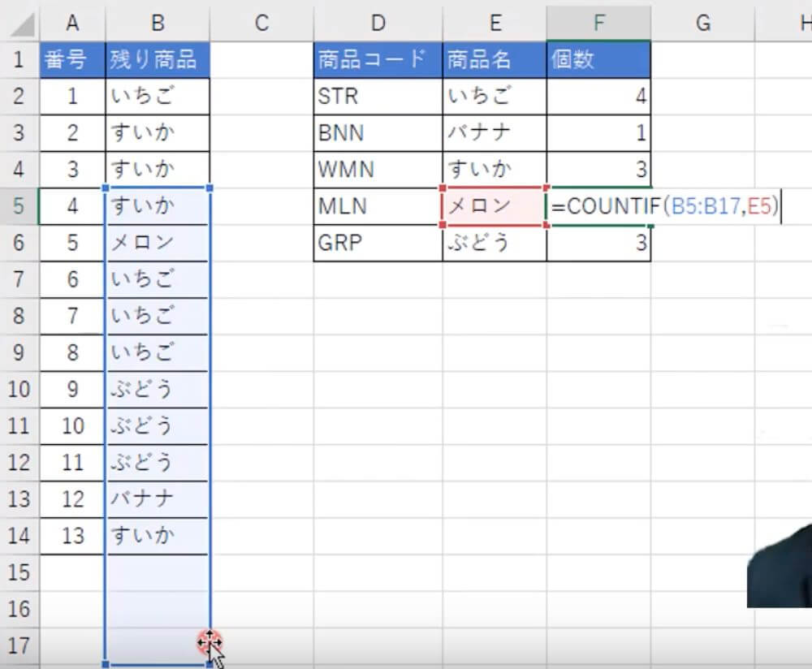Select row 5 header
The image size is (812, 669).
pos(19,206)
